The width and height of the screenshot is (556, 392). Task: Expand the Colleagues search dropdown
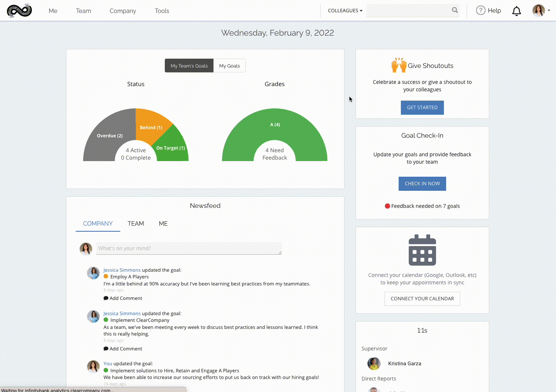click(345, 11)
